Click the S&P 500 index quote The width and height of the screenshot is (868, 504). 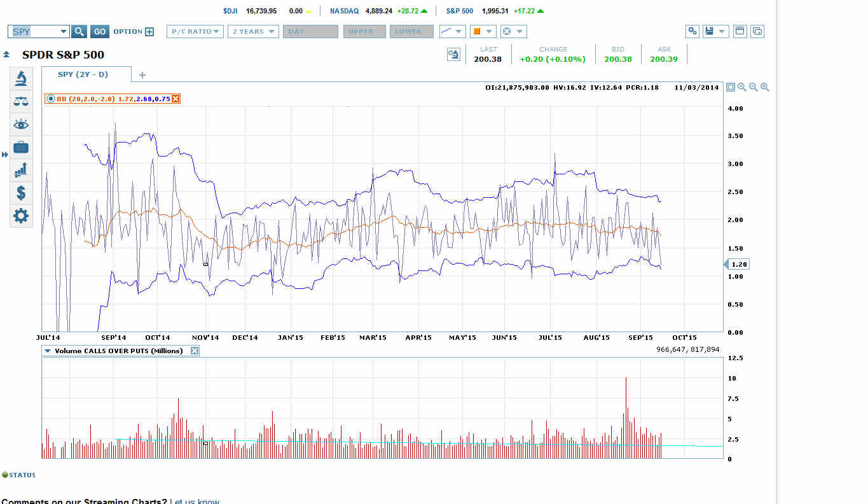[x=495, y=11]
